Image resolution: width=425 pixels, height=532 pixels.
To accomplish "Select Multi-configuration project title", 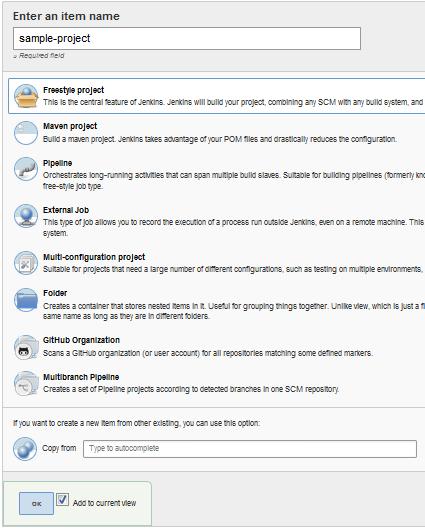I will [94, 257].
